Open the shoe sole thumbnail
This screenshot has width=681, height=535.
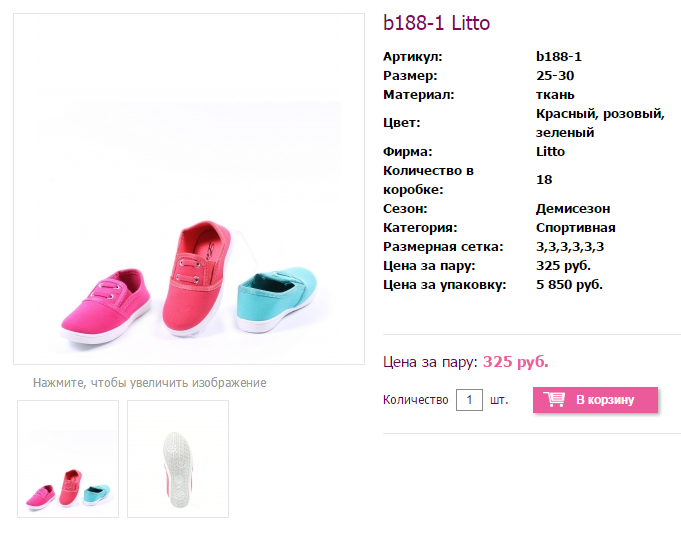click(x=178, y=459)
